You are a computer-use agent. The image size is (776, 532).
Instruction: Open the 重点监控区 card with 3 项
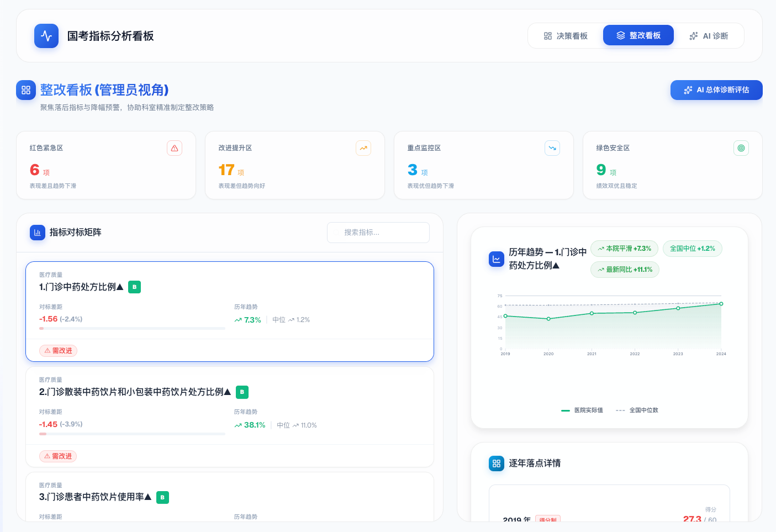[x=484, y=165]
